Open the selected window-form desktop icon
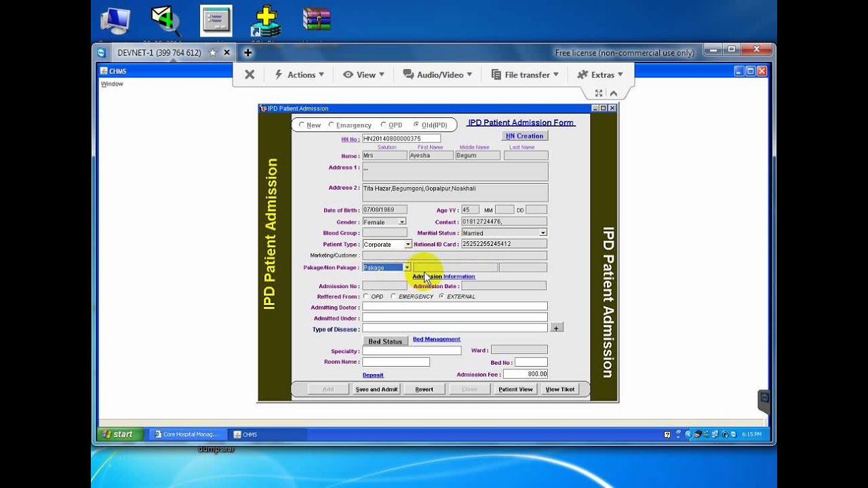This screenshot has width=868, height=488. [x=216, y=21]
